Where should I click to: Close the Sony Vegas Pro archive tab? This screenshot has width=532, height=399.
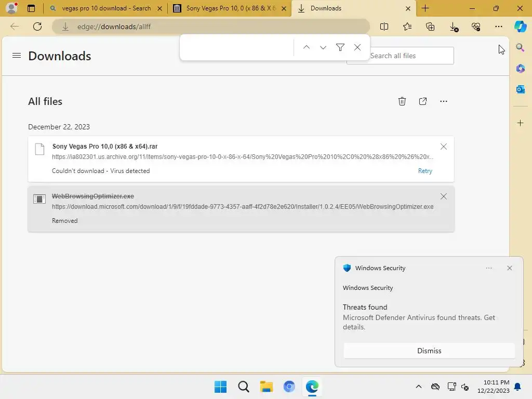[x=284, y=8]
